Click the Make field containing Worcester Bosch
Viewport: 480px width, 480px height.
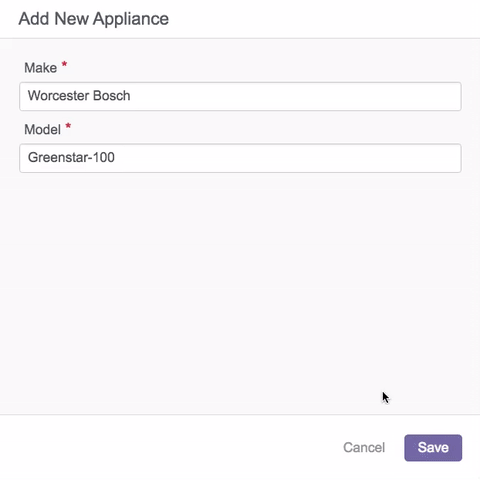click(240, 96)
